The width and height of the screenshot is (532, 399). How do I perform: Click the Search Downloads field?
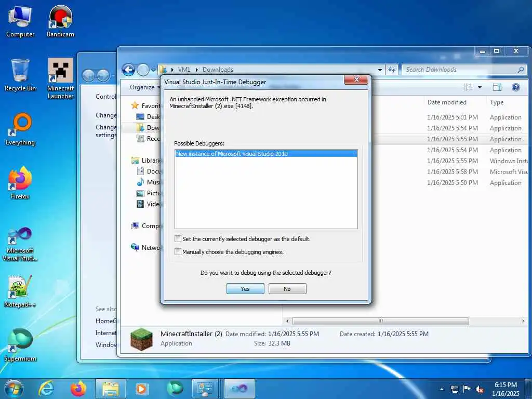click(463, 70)
